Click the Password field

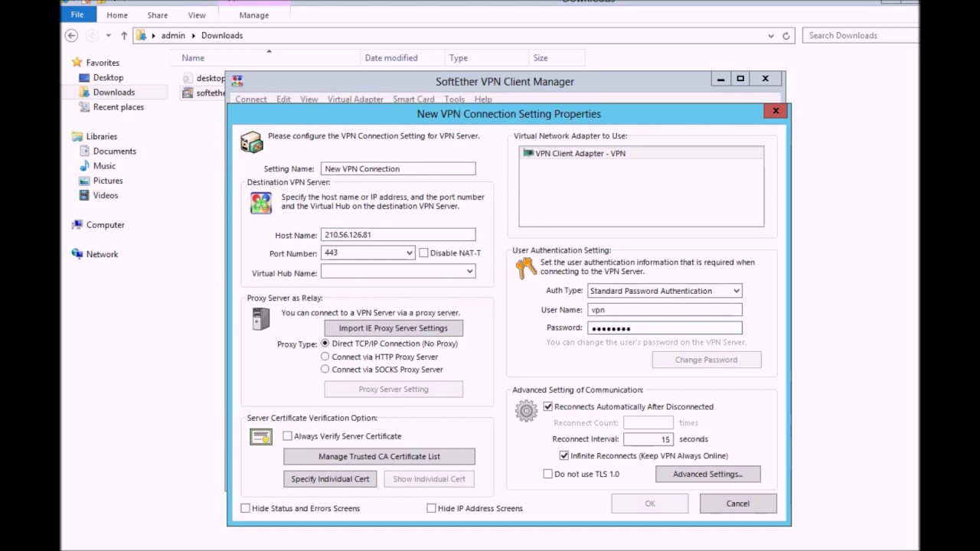[x=665, y=328]
